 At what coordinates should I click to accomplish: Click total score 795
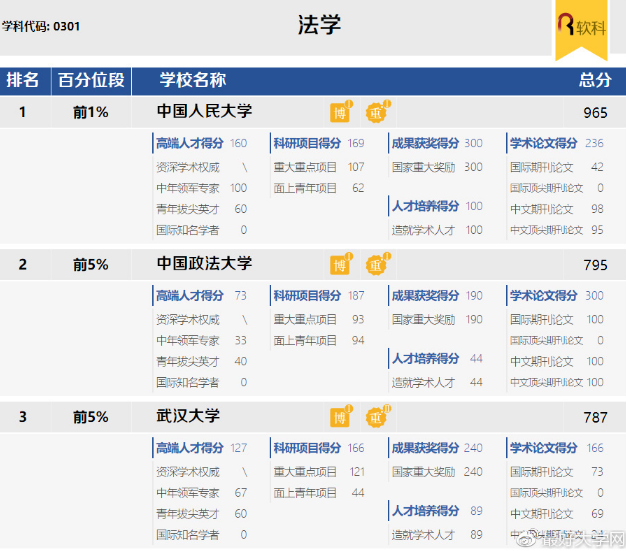595,265
